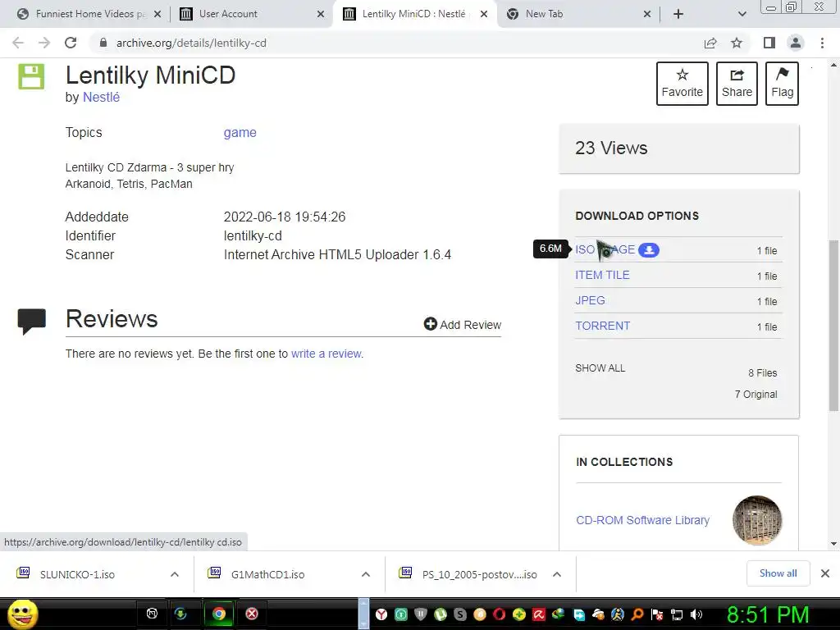This screenshot has width=840, height=630.
Task: Open downloaded PS_10_2005-postov...iso file
Action: 479,574
